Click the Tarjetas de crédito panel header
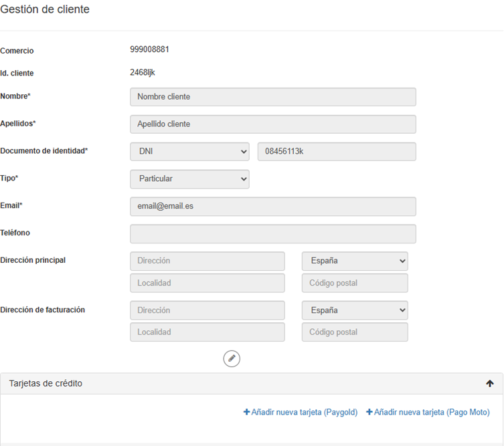Viewport: 504px width, 446px height. tap(201, 384)
